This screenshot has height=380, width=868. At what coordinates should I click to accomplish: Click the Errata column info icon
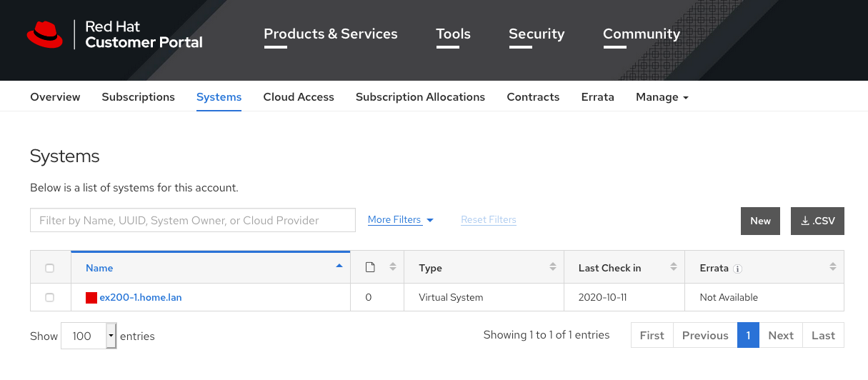pyautogui.click(x=738, y=269)
